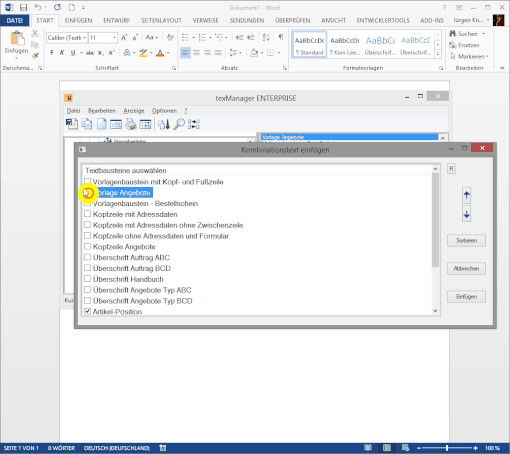Image resolution: width=510 pixels, height=454 pixels.
Task: Check Kopfzeile Angebote box
Action: 87,246
